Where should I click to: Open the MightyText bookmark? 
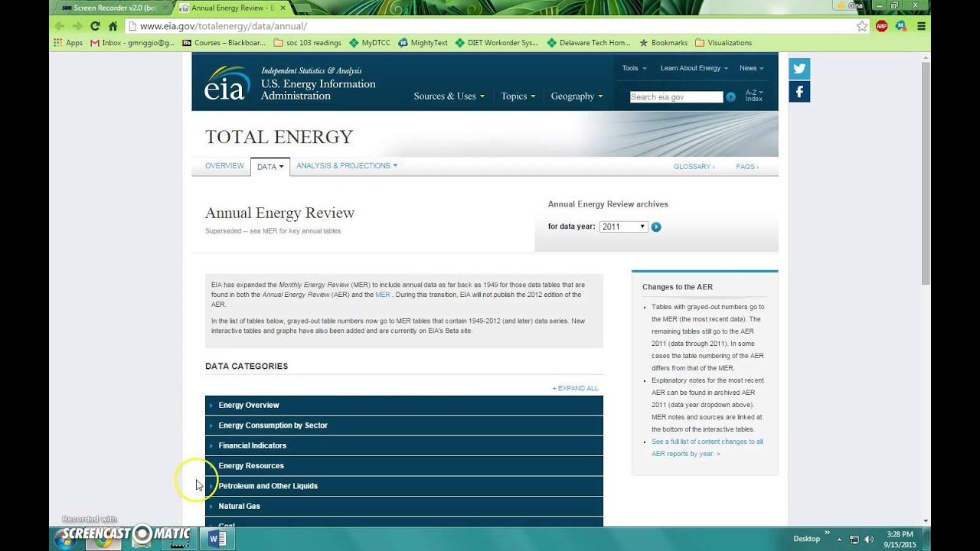coord(423,43)
